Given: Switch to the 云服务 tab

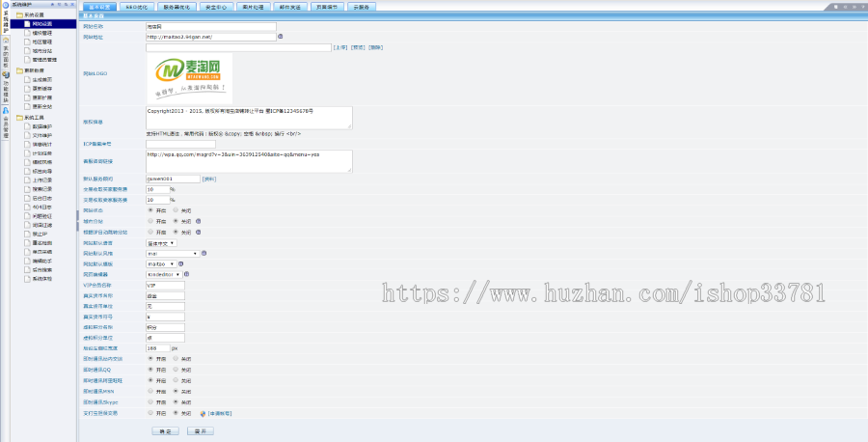Looking at the screenshot, I should point(362,7).
